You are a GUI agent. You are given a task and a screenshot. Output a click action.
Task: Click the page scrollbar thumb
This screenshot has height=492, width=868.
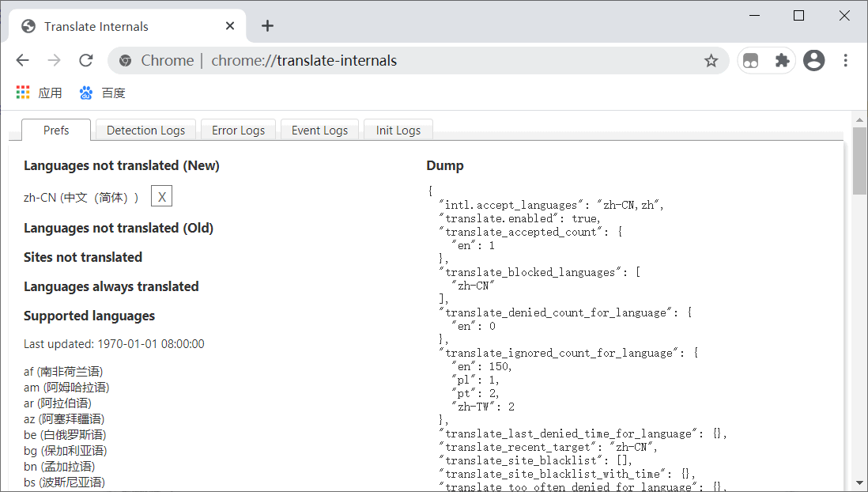859,158
